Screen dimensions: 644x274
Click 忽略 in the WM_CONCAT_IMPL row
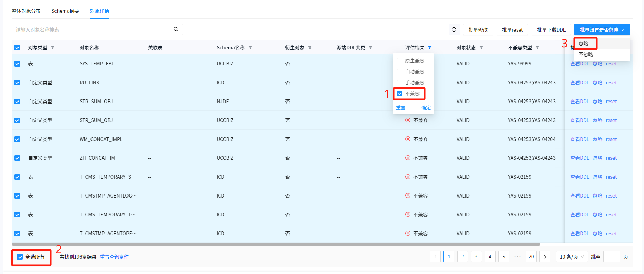coord(597,139)
